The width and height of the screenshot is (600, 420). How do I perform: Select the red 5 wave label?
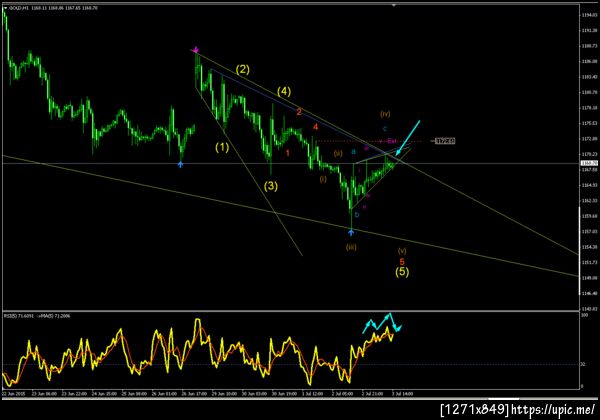coord(402,262)
